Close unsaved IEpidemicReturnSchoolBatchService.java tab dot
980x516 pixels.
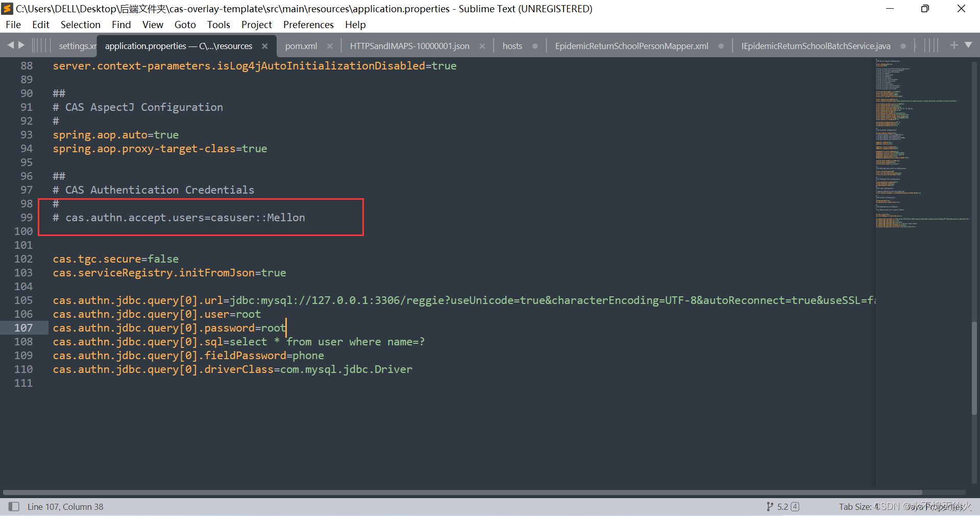pos(903,46)
